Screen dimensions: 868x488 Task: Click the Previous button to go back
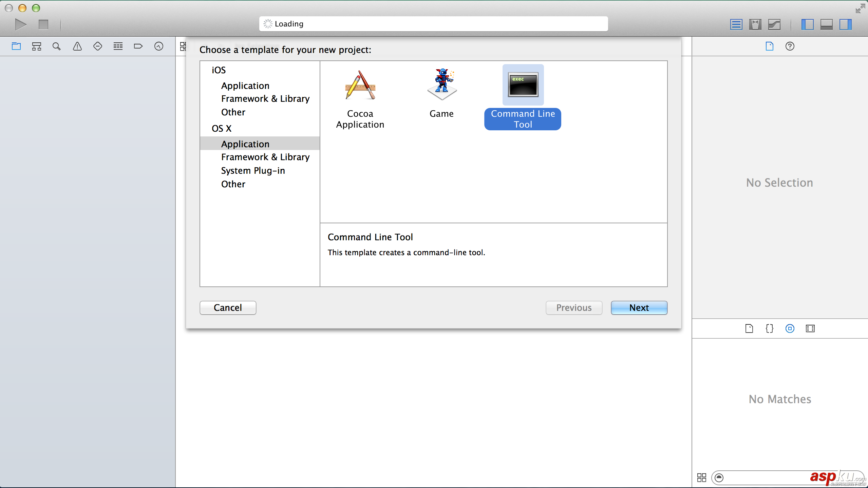[x=574, y=307]
